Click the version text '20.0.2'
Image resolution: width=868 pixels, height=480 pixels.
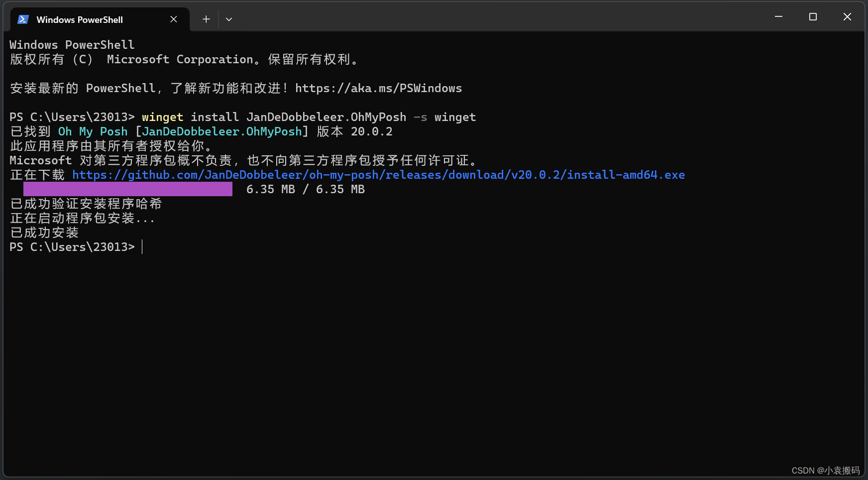point(372,131)
